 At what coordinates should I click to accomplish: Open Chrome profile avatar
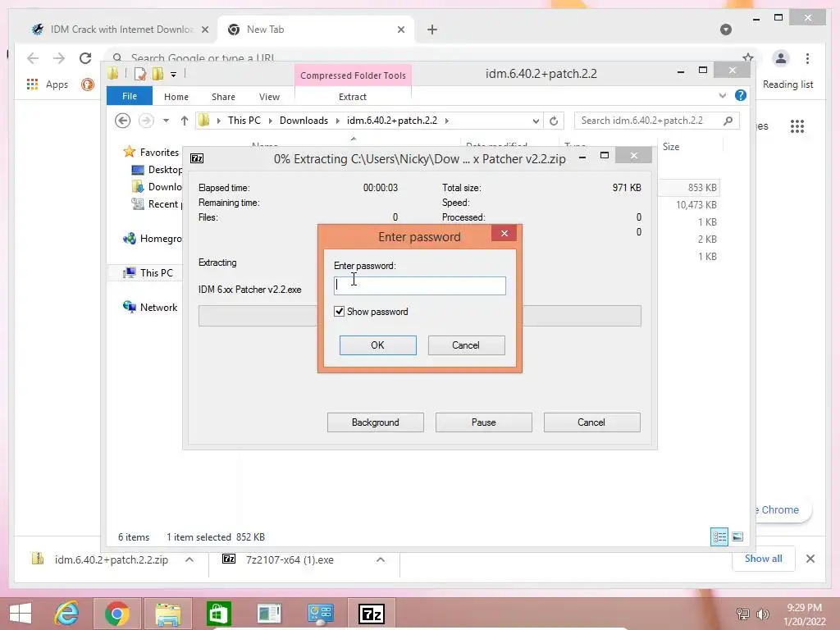click(x=781, y=58)
